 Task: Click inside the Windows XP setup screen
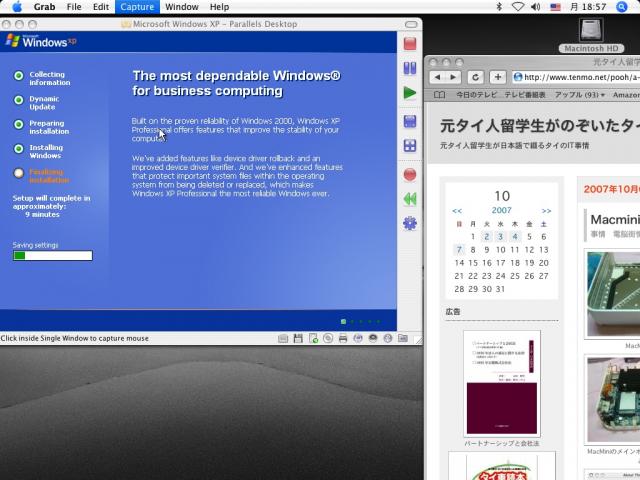click(x=198, y=181)
